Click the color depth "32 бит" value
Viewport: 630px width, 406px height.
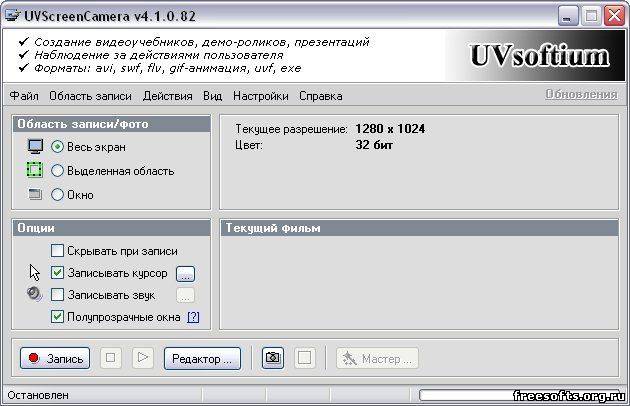374,145
